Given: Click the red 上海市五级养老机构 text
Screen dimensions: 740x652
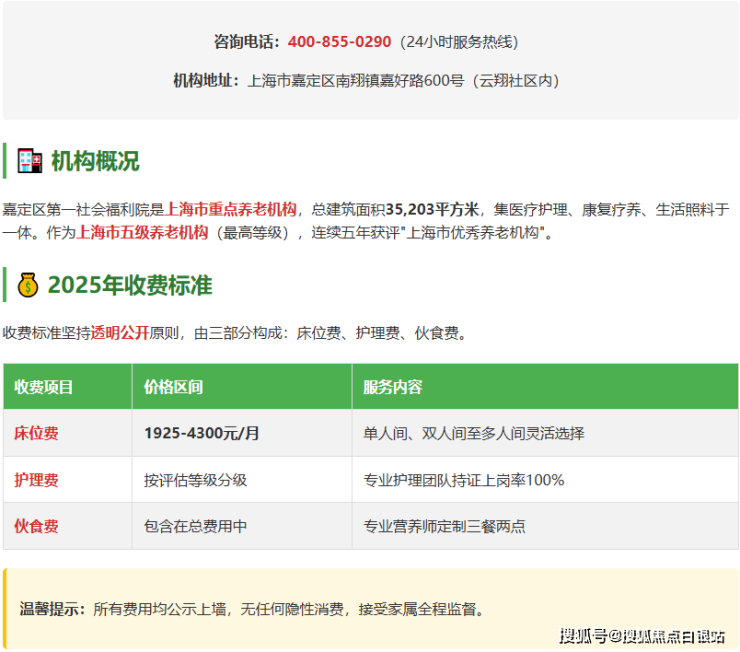Looking at the screenshot, I should pos(142,232).
